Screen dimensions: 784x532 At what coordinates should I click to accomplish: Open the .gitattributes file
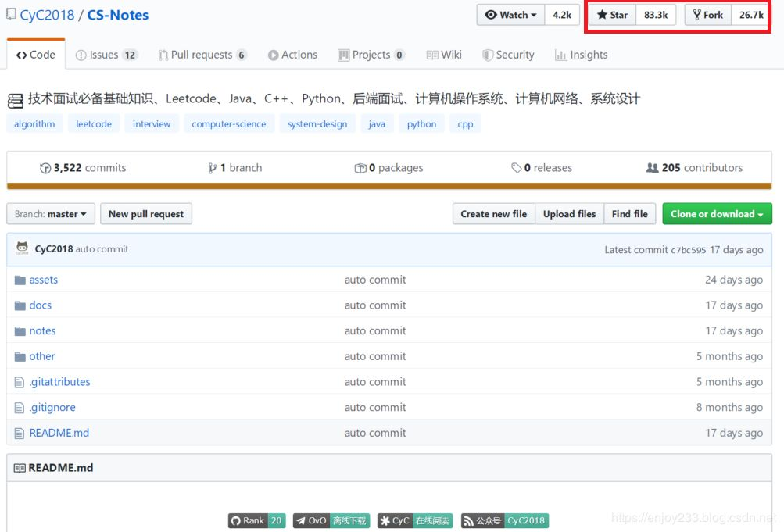(x=59, y=382)
